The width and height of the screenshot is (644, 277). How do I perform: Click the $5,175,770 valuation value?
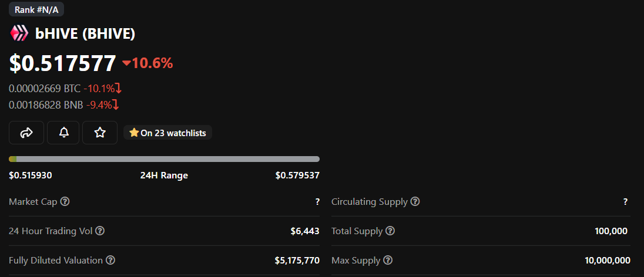tap(297, 260)
